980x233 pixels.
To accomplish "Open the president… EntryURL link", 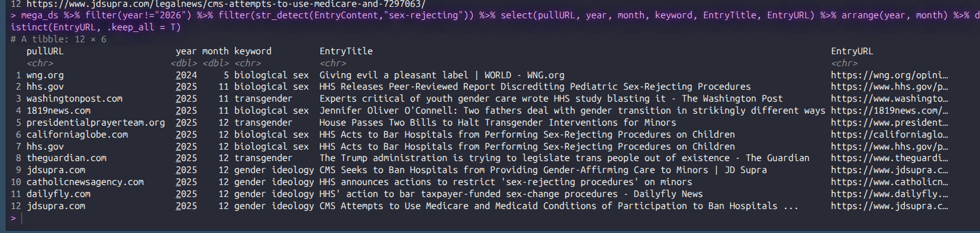I will point(889,123).
